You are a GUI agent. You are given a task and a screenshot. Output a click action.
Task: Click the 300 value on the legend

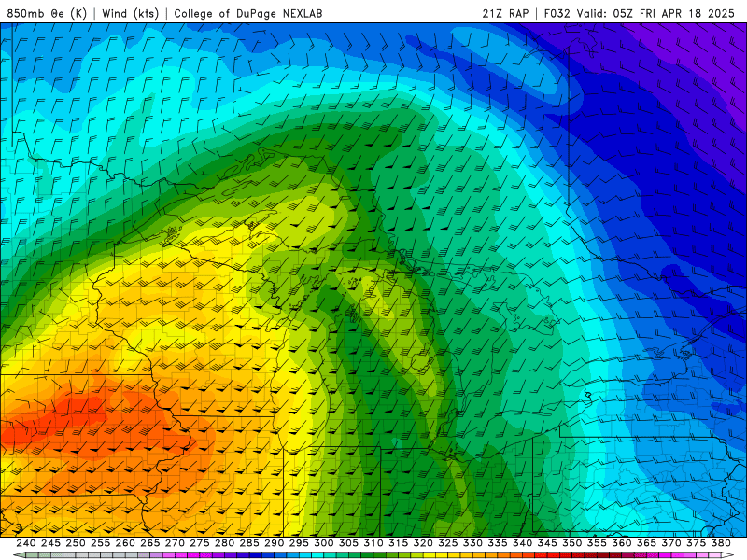[323, 543]
